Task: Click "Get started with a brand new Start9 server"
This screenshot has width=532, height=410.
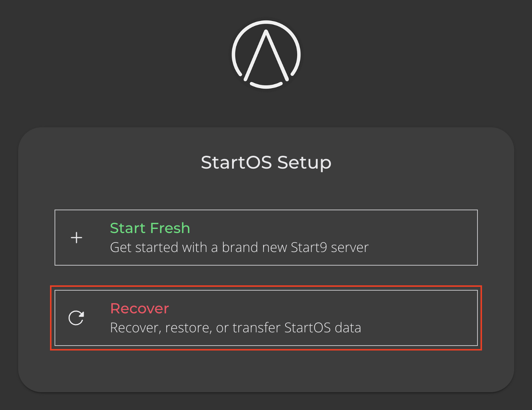Action: pyautogui.click(x=239, y=247)
